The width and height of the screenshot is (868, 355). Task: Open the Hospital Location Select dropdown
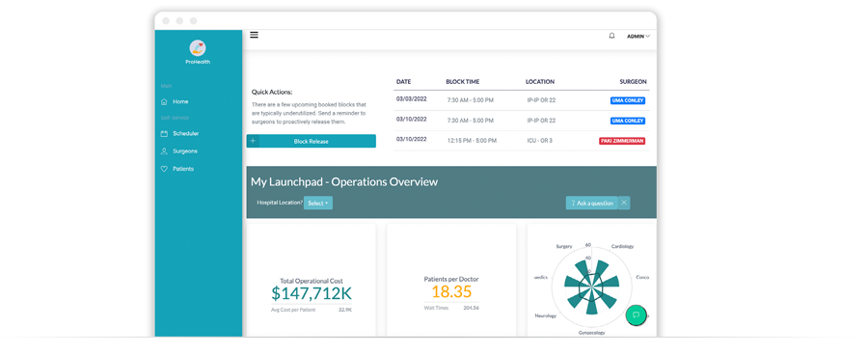[x=317, y=204]
